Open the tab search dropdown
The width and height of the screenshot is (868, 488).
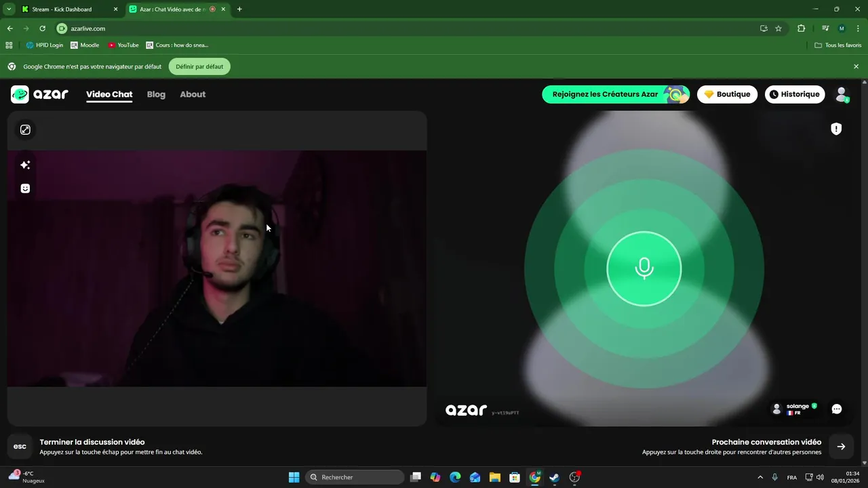(9, 9)
